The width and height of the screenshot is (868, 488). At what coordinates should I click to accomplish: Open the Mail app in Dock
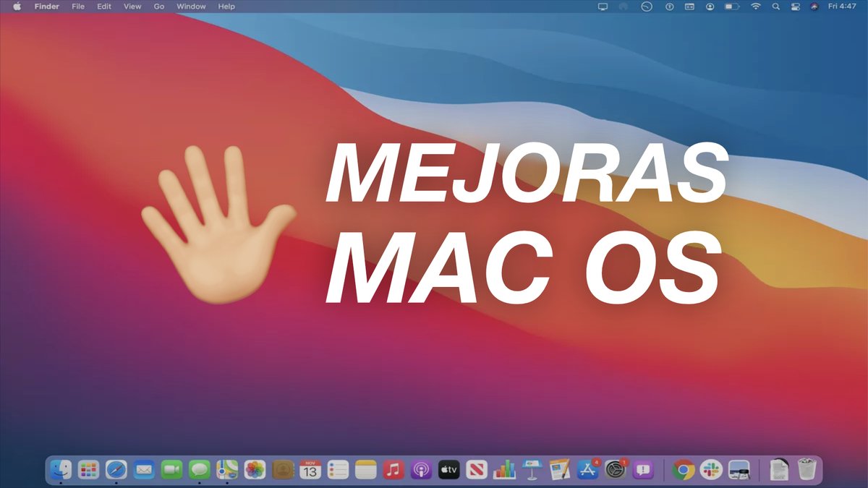pos(144,470)
